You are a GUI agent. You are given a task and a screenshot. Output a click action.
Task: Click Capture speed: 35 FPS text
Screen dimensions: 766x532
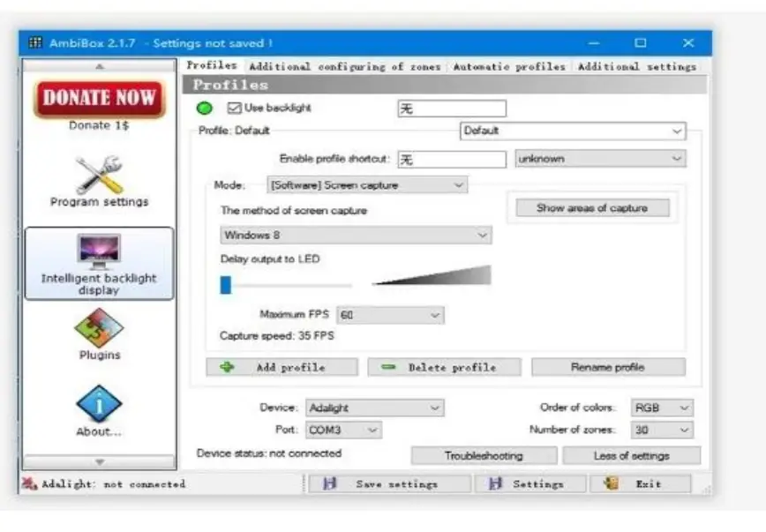tap(277, 335)
